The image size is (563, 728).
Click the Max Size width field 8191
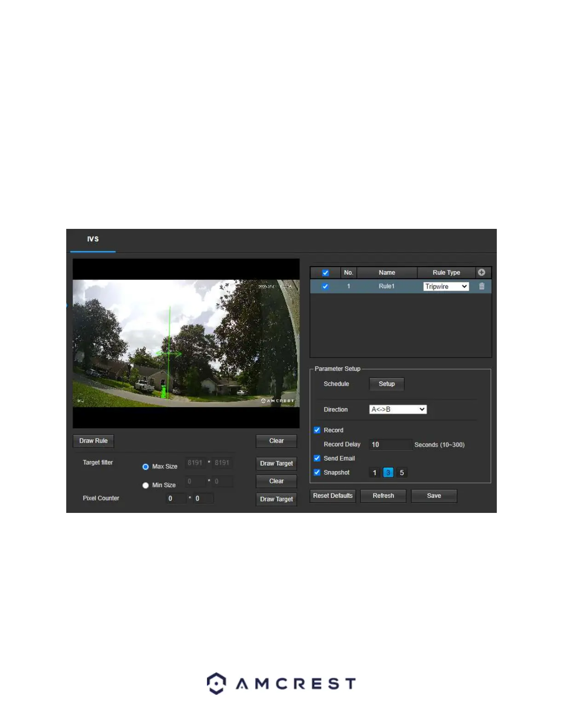(195, 463)
